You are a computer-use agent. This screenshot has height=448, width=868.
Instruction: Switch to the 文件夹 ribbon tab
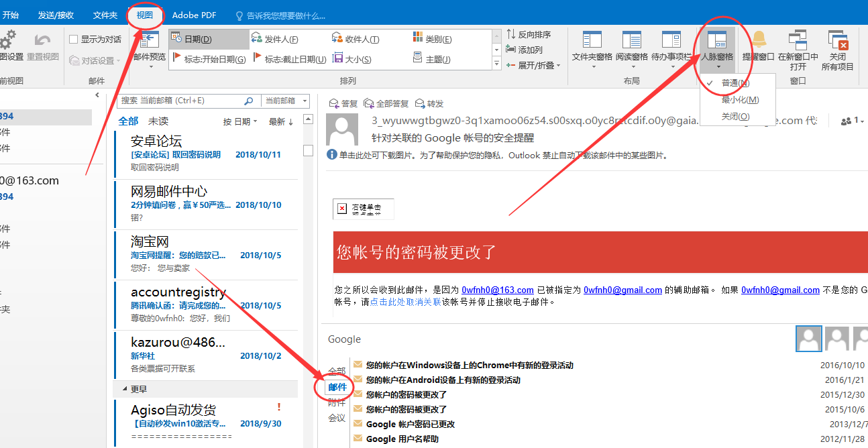105,15
